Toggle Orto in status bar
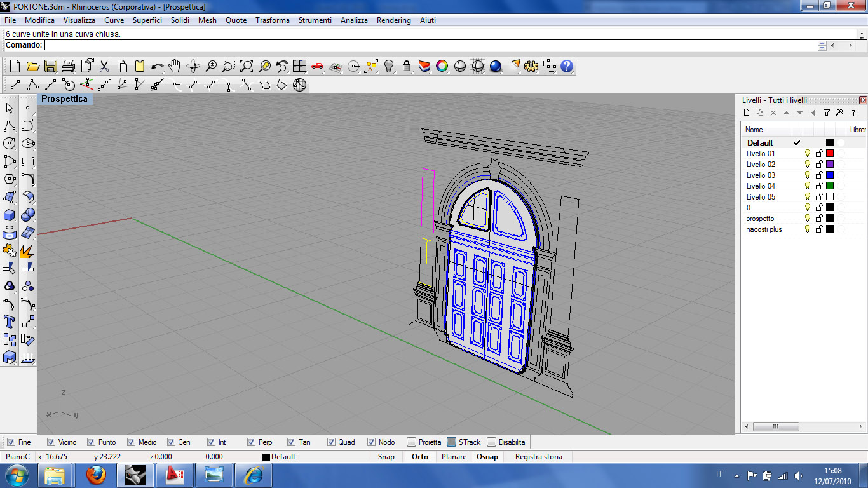The height and width of the screenshot is (488, 868). point(420,457)
